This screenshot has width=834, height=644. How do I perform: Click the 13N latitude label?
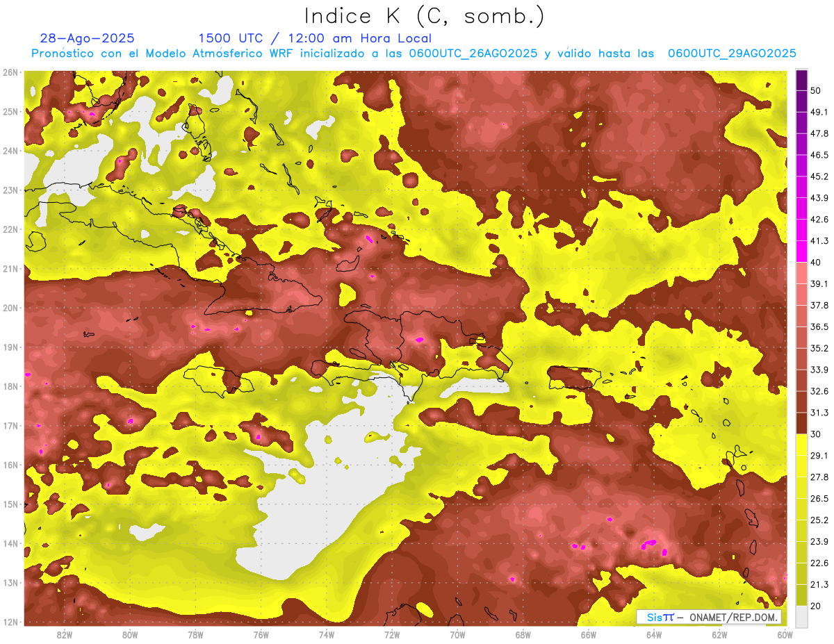point(11,582)
